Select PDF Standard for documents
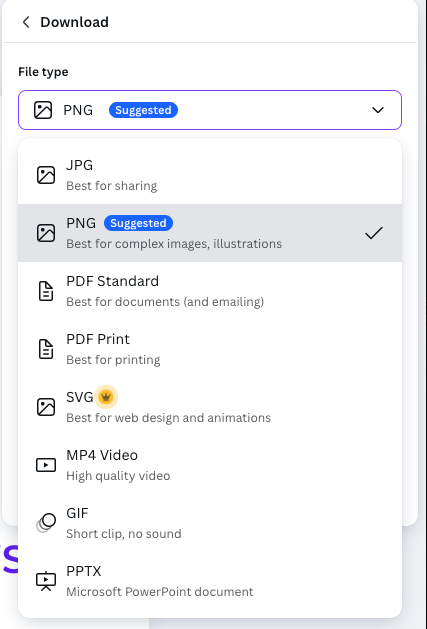Image resolution: width=427 pixels, height=629 pixels. pyautogui.click(x=210, y=291)
